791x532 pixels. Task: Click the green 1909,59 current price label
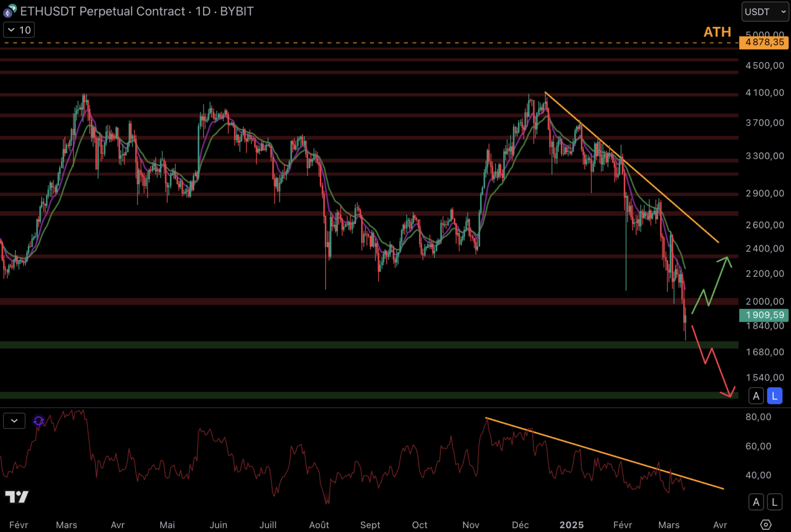tap(764, 315)
